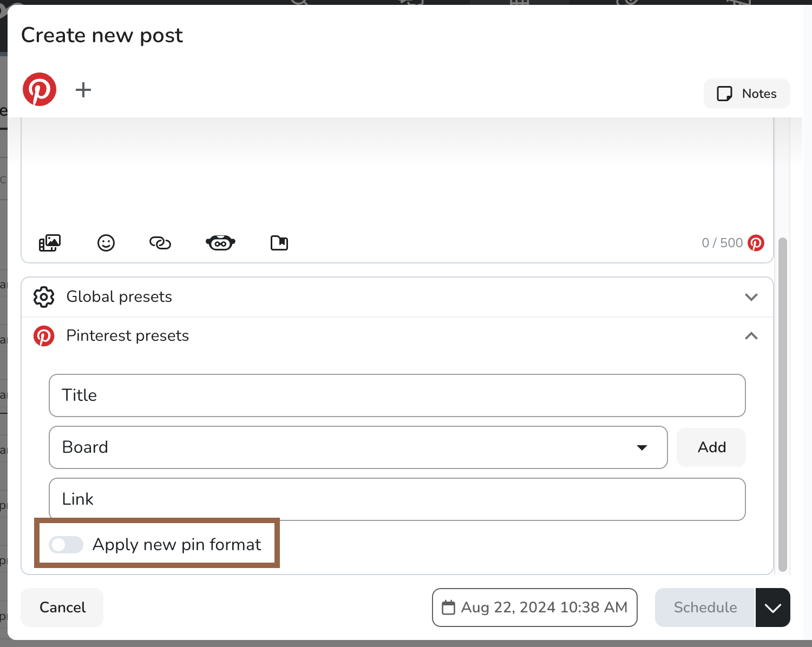Screen dimensions: 812x647
Task: Click the Schedule button
Action: pos(705,608)
